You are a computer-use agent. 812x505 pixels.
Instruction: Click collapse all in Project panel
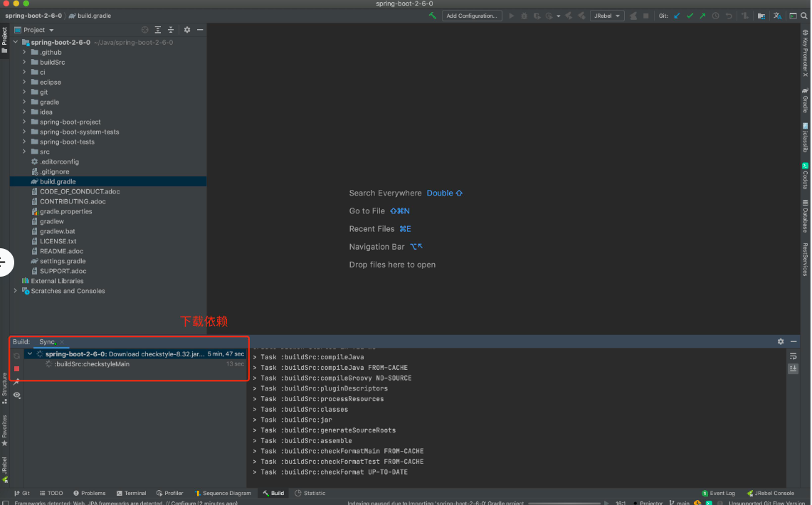pos(170,30)
